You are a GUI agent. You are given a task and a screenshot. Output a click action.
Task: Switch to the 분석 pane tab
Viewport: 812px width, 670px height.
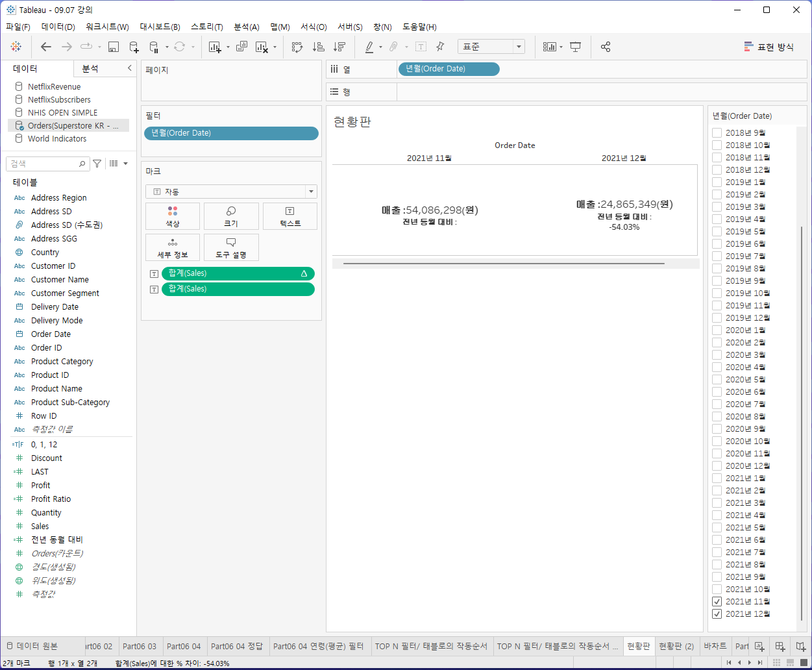[90, 69]
